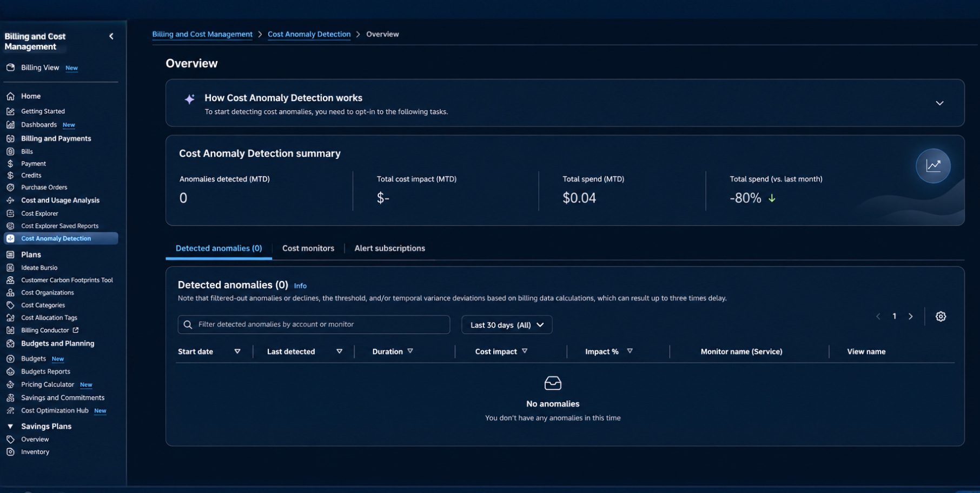Click the round trend chart icon in summary

pos(933,166)
